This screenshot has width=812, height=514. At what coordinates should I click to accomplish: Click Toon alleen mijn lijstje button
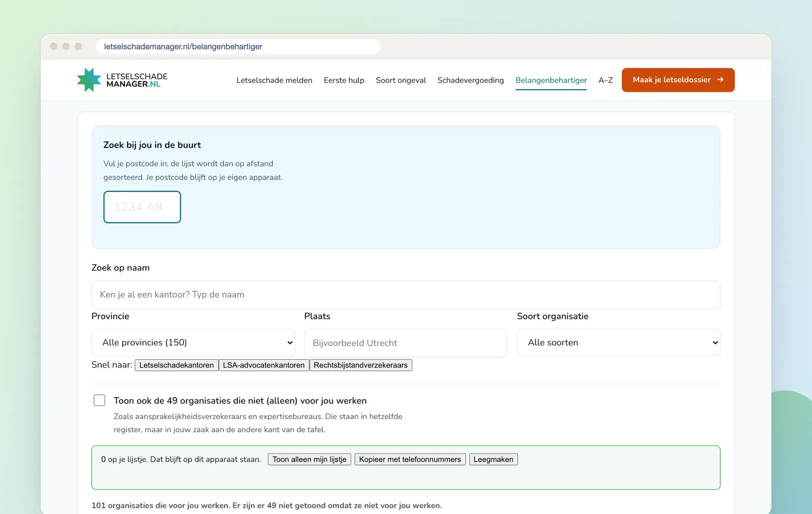click(x=310, y=459)
